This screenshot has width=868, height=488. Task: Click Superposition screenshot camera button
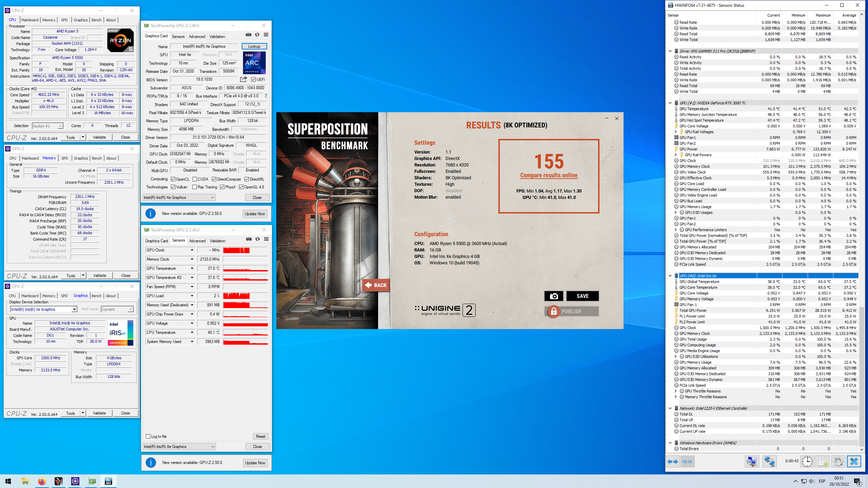554,296
